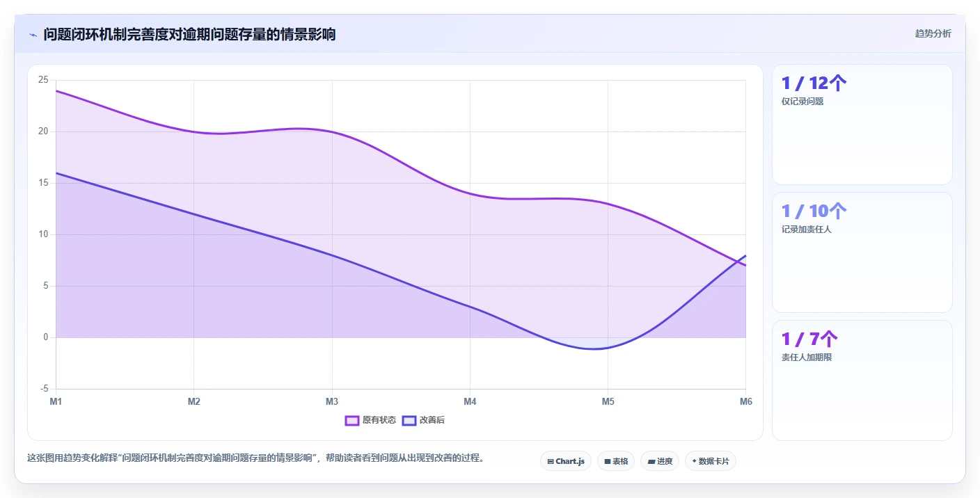980x498 pixels.
Task: Click the trend icon beside the title
Action: coord(33,34)
